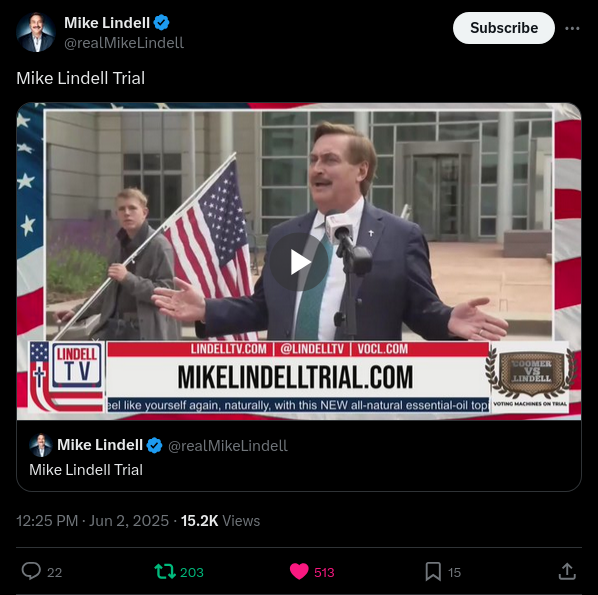Click the Mike Lindell display name header
This screenshot has height=595, width=598.
pos(107,23)
